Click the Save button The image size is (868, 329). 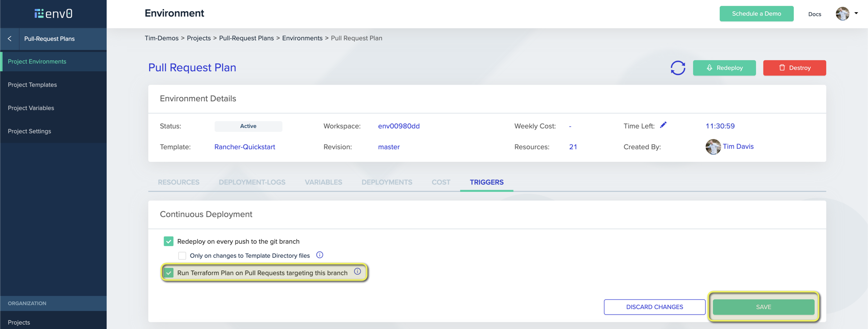(x=763, y=307)
